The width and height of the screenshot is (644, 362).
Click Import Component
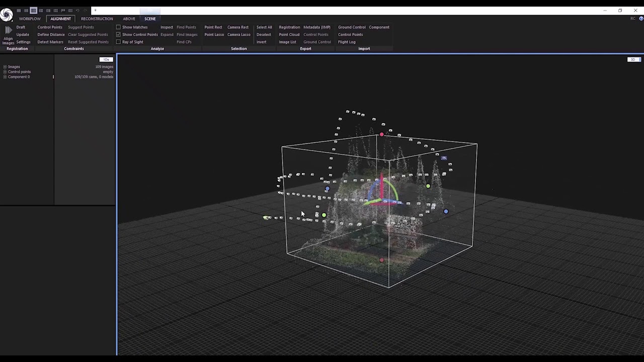pos(379,27)
